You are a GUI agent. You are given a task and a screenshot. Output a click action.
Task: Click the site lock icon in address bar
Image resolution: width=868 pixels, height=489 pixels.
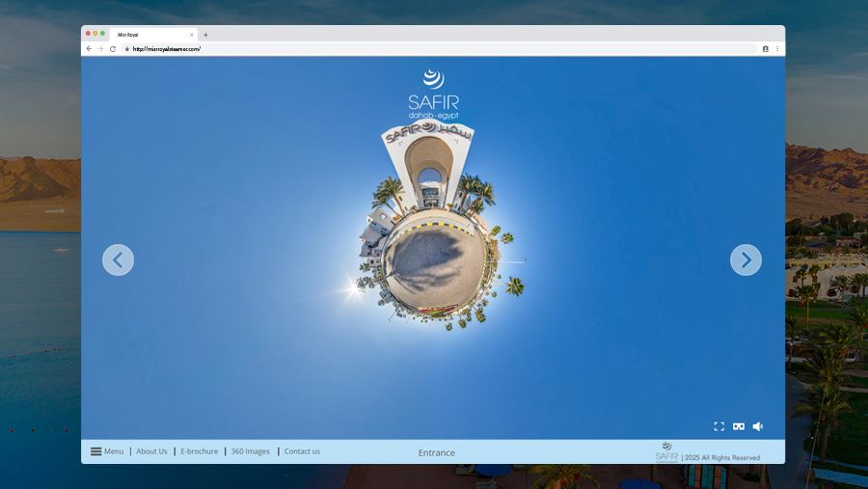coord(126,49)
